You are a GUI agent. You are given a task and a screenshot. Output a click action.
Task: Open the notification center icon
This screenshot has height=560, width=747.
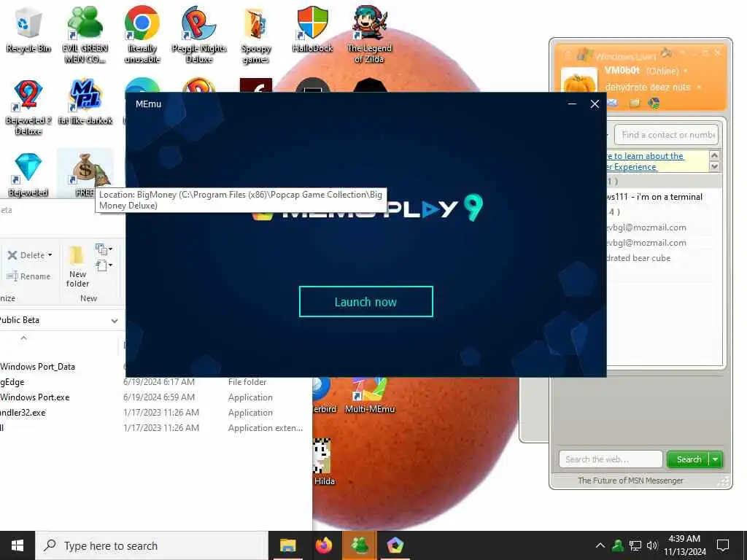click(x=723, y=545)
